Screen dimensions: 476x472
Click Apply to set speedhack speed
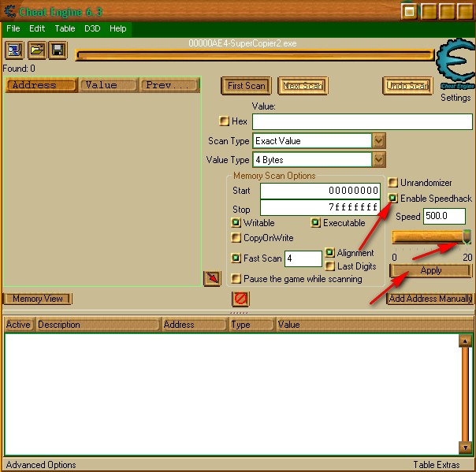pos(431,270)
